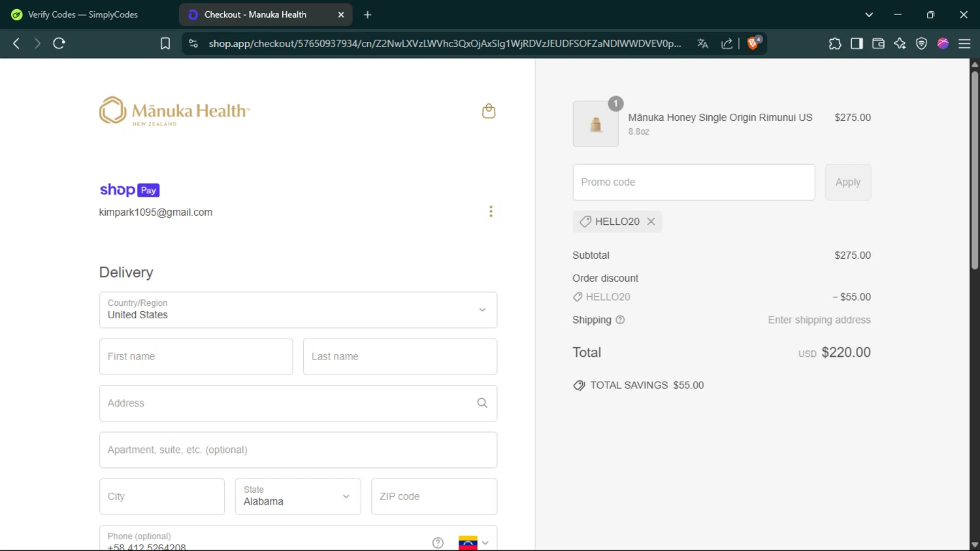The width and height of the screenshot is (980, 551).
Task: Open Leo AI assistant sparkle icon
Action: point(900,43)
